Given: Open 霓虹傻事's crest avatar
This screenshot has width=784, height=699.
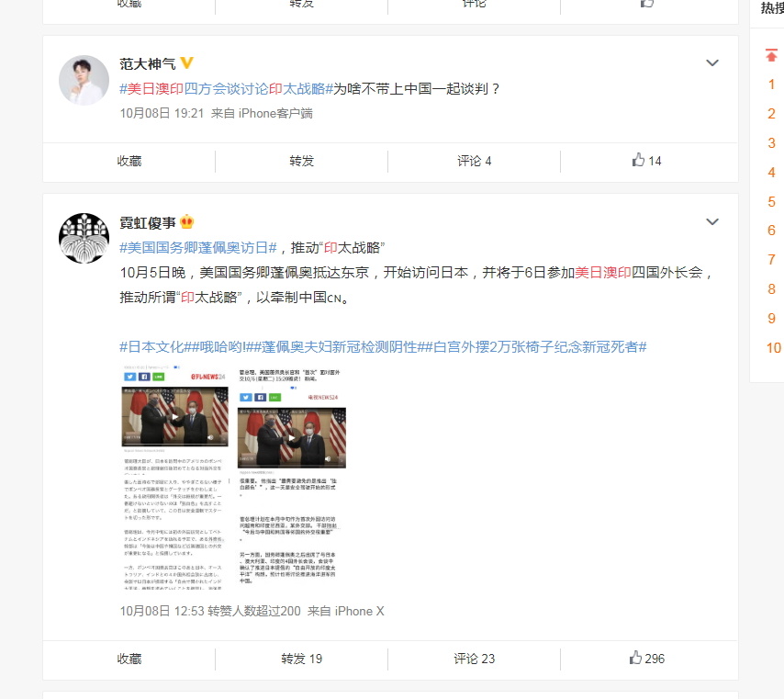Looking at the screenshot, I should tap(84, 238).
